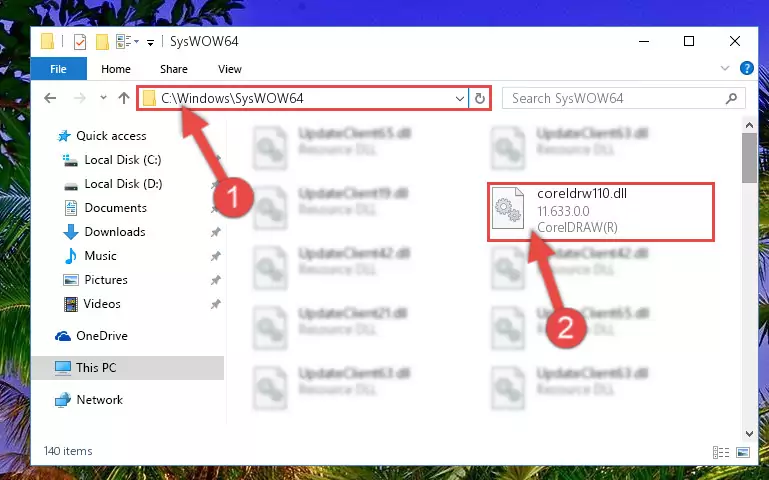Refresh the SysWOW64 folder

point(480,99)
